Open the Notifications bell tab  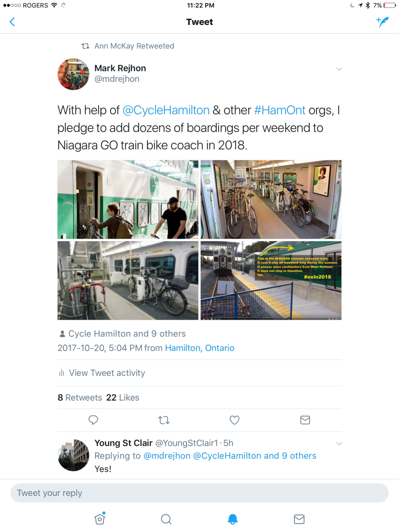tap(233, 519)
